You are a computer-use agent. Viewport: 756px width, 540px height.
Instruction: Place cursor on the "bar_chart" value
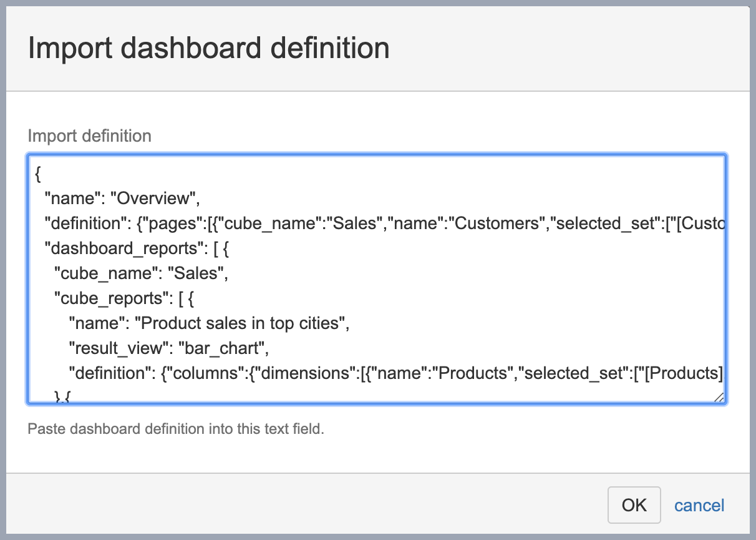[x=223, y=348]
